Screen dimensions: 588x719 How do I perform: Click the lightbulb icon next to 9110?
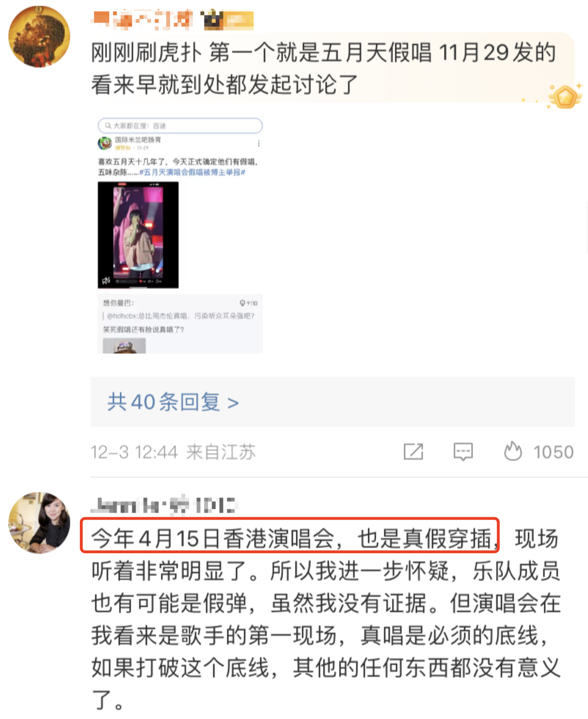click(242, 303)
